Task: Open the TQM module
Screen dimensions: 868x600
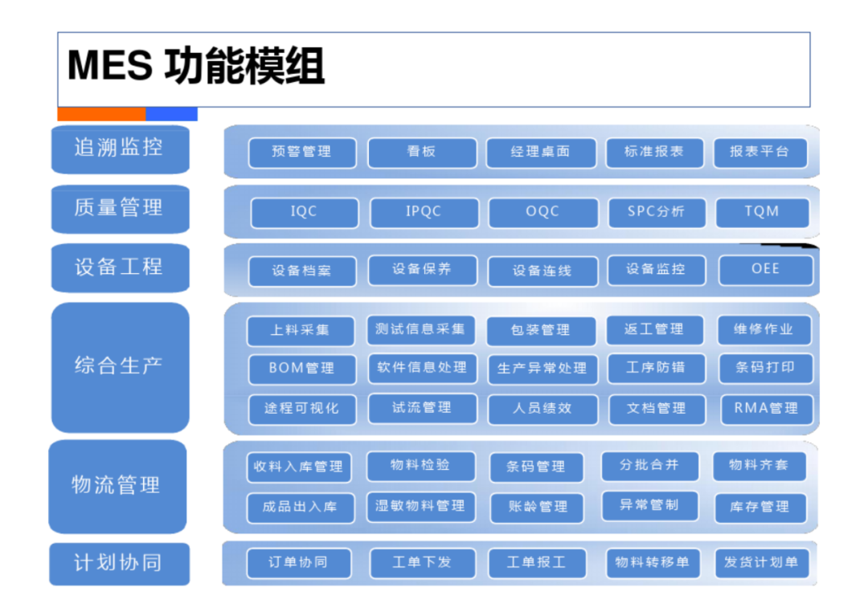Action: click(762, 212)
